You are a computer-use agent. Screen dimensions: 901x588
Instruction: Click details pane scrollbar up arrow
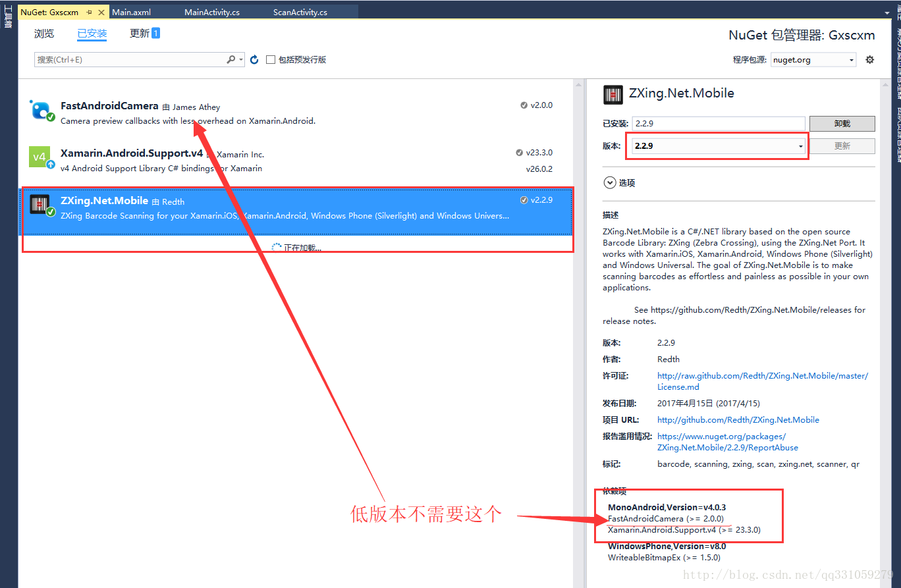click(884, 84)
